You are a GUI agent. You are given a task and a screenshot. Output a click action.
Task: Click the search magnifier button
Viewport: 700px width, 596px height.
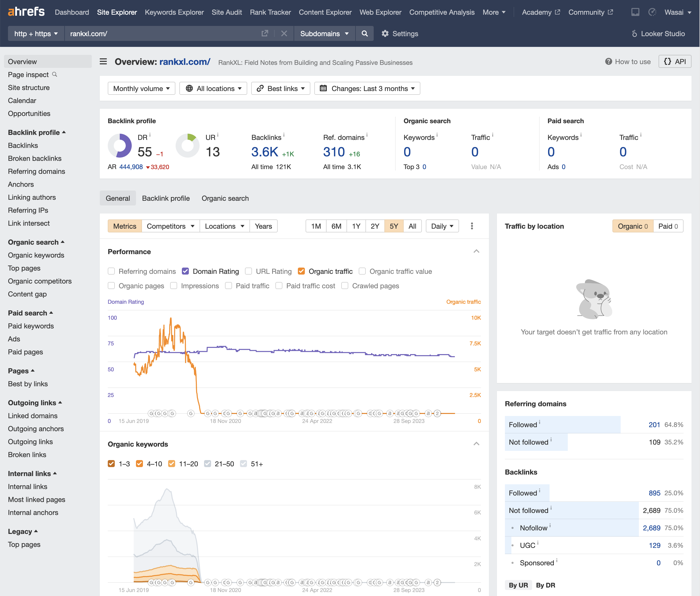364,33
